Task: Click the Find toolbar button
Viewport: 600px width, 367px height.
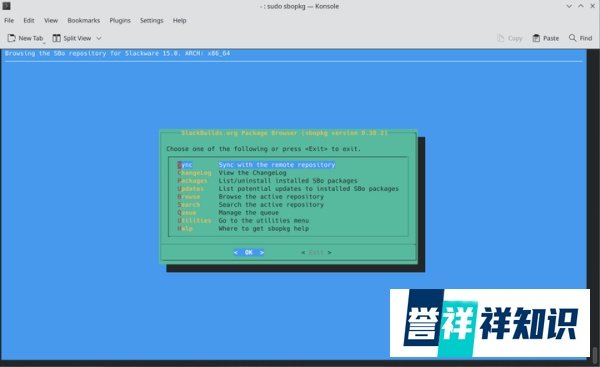Action: coord(580,38)
